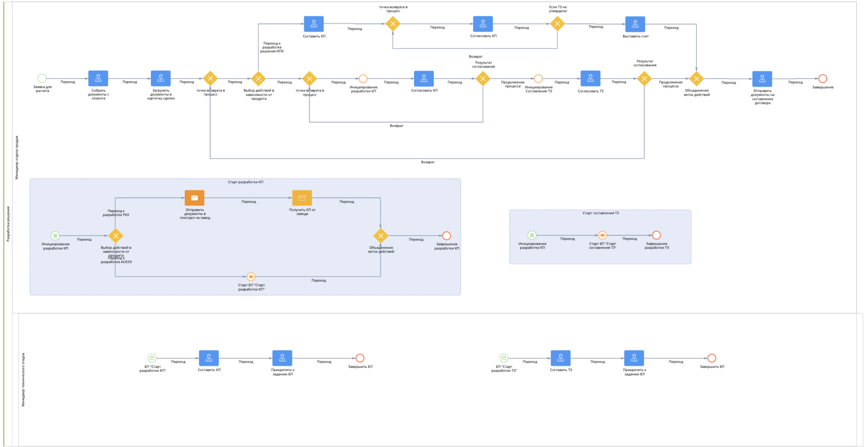868x447 pixels.
Task: Select the 'Выбор действий в зависимости от продукта' gateway in the subprocess
Action: [116, 236]
